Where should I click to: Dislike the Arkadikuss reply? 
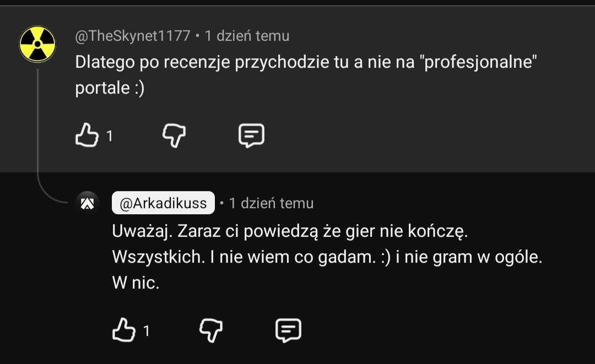point(211,330)
